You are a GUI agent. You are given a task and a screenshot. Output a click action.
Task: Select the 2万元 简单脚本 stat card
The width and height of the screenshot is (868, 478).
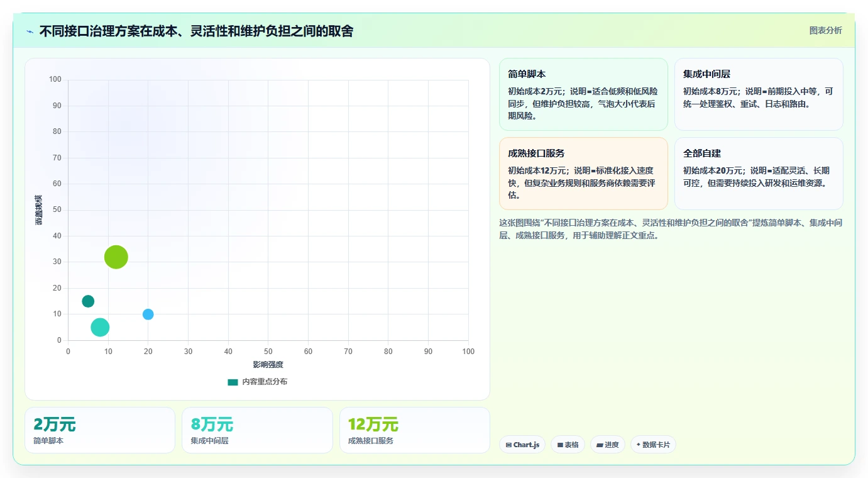(100, 430)
